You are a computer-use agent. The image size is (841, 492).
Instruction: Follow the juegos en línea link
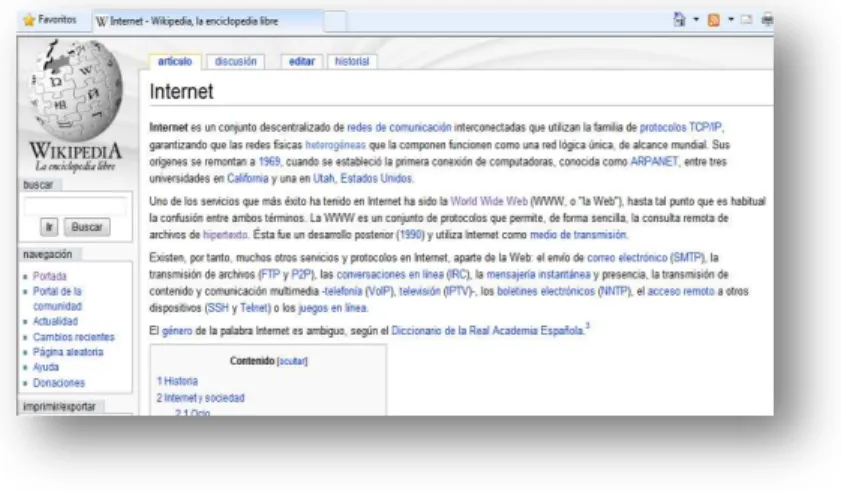tap(333, 308)
